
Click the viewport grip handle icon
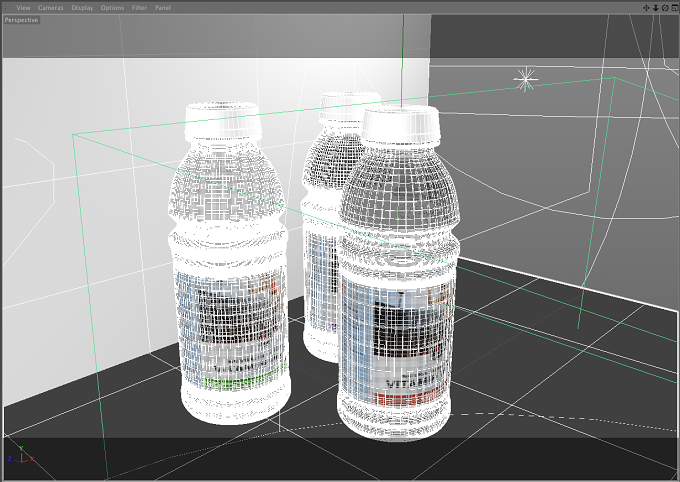click(8, 8)
